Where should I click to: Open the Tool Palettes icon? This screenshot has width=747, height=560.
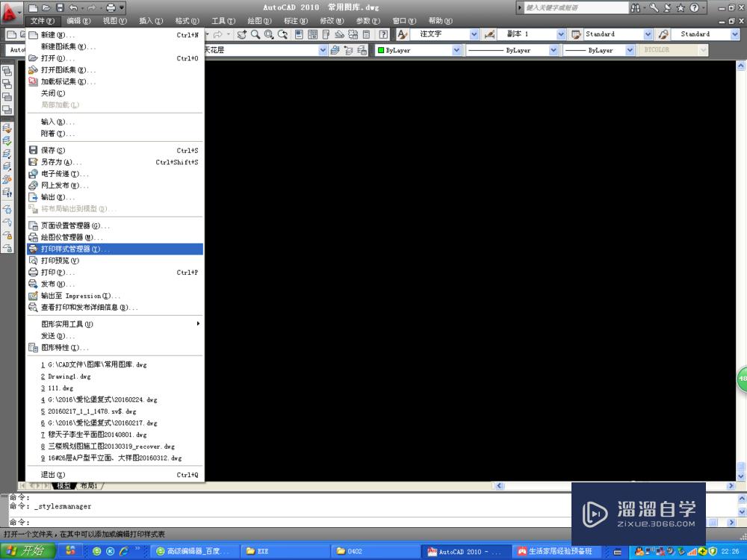point(326,34)
